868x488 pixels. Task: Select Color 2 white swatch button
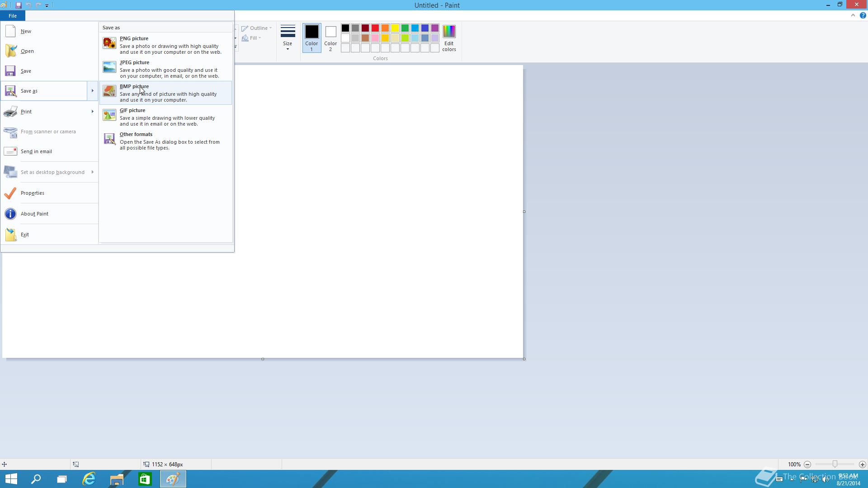click(330, 38)
